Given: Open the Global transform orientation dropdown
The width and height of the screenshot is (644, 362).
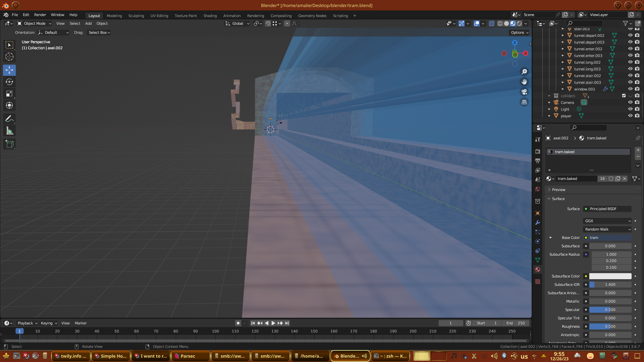Looking at the screenshot, I should 237,23.
